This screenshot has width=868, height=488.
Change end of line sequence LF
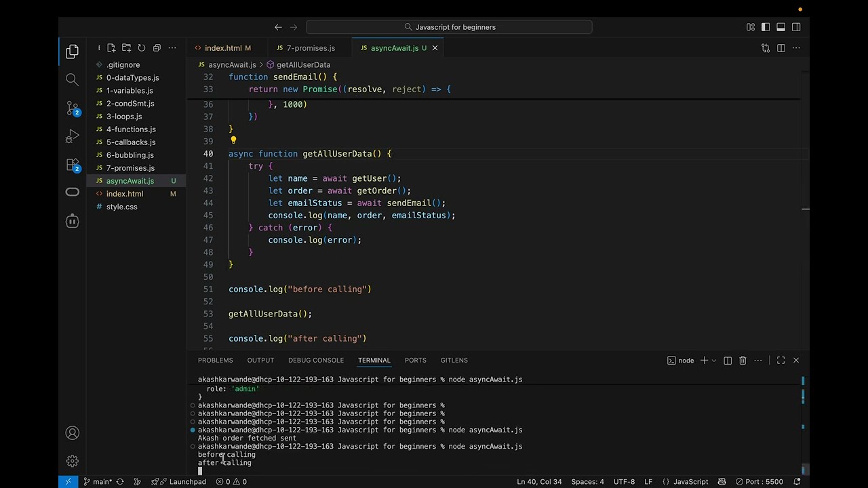click(x=648, y=482)
